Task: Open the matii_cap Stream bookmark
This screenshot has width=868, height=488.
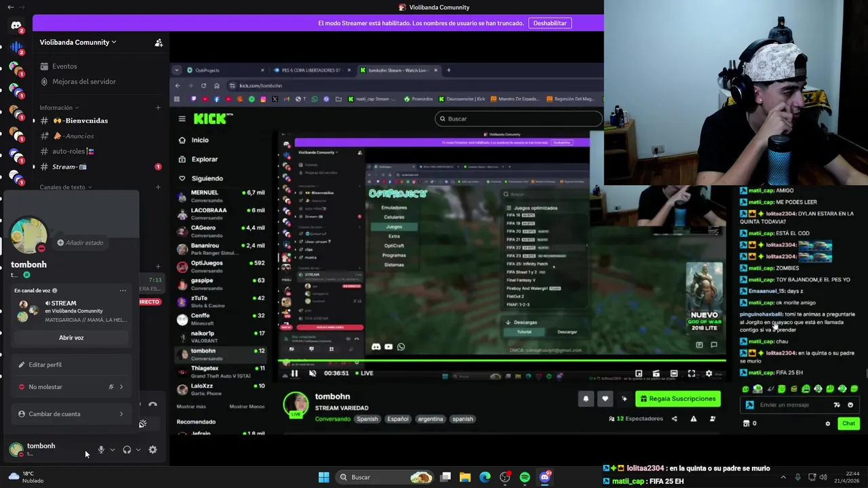Action: (x=372, y=99)
